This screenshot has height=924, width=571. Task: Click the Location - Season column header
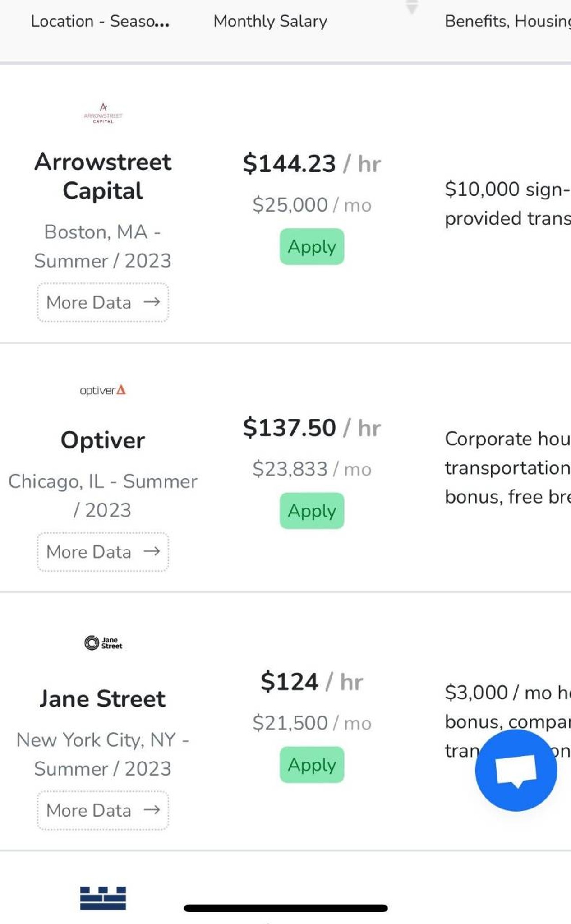99,21
